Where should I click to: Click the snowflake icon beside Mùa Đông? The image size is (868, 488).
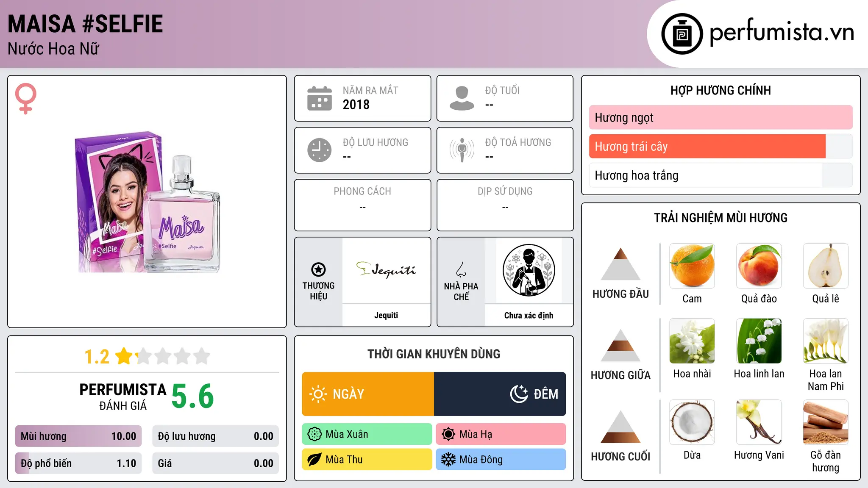pos(448,460)
